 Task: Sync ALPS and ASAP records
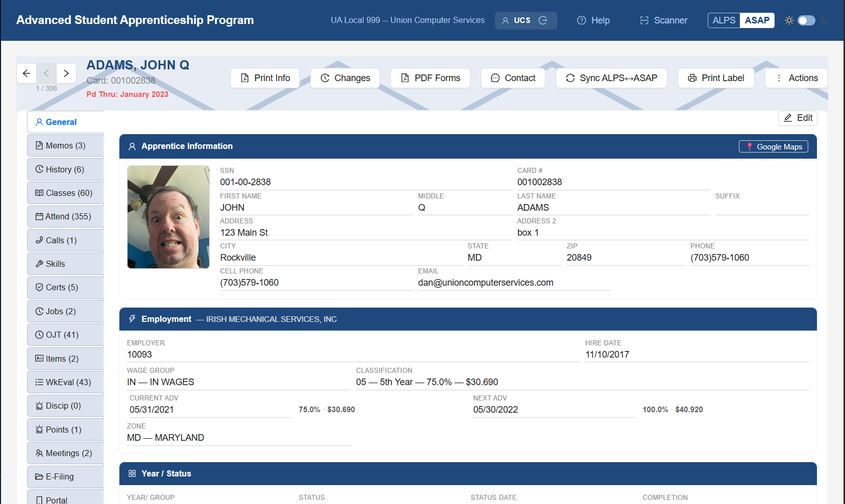pyautogui.click(x=611, y=78)
